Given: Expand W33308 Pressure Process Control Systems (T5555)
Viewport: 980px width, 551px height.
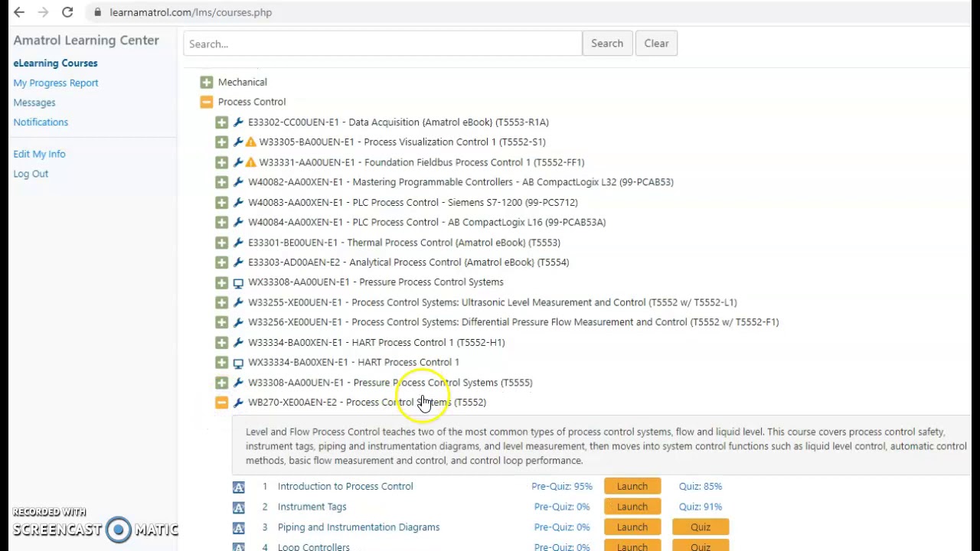Looking at the screenshot, I should [221, 383].
